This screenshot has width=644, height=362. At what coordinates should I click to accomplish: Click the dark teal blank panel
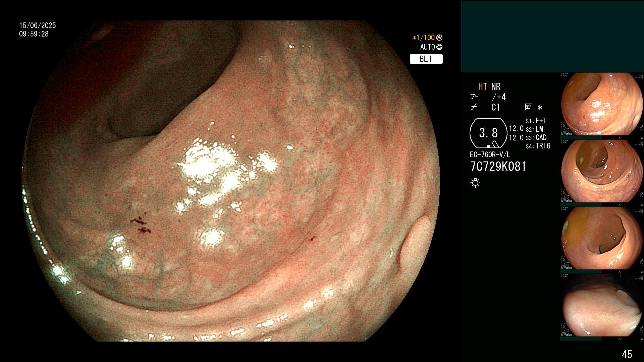tap(552, 36)
